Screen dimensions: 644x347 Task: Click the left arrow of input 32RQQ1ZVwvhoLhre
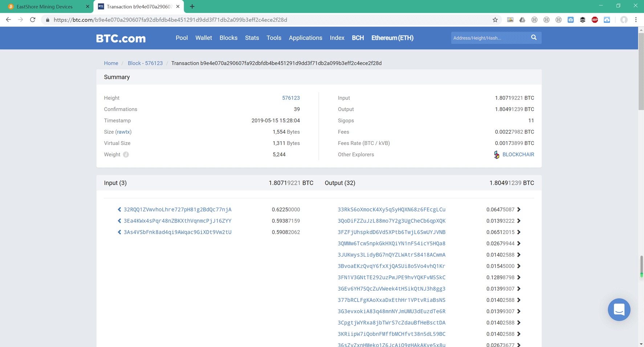pyautogui.click(x=119, y=209)
